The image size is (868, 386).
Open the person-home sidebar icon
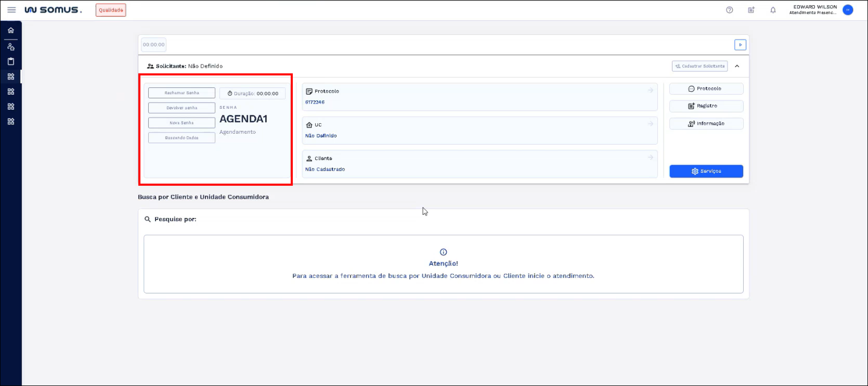tap(11, 47)
